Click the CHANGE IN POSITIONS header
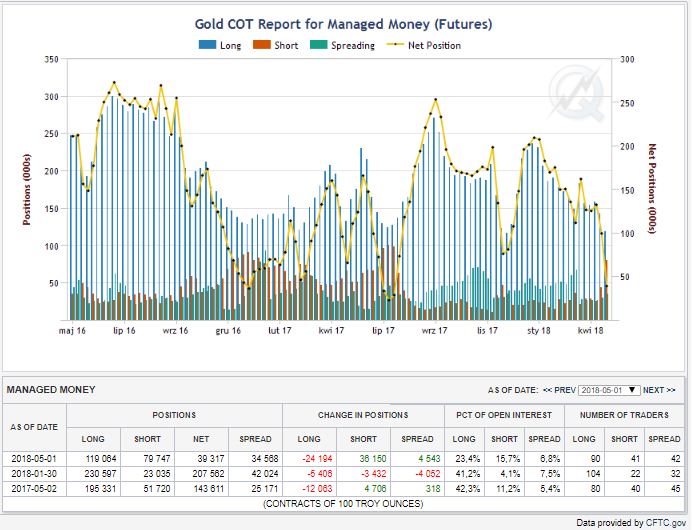The width and height of the screenshot is (692, 530). 363,415
